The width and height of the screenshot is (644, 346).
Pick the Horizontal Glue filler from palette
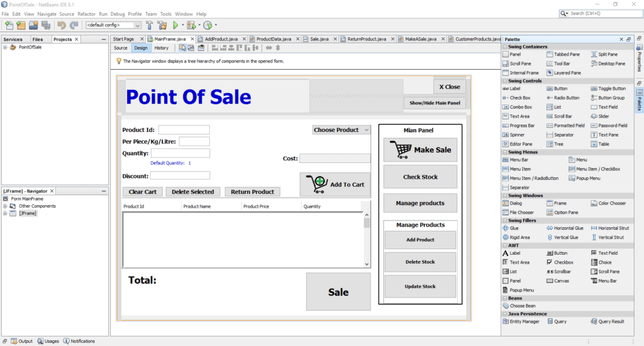[565, 228]
